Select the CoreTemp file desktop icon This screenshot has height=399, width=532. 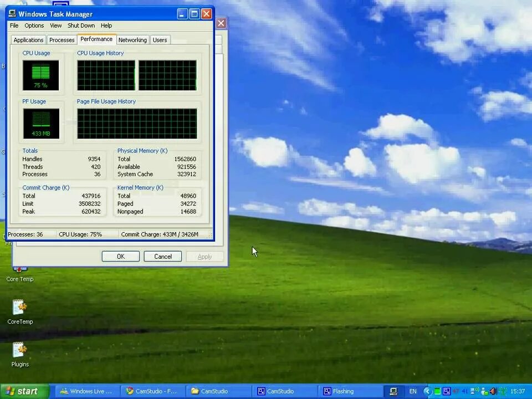(20, 312)
